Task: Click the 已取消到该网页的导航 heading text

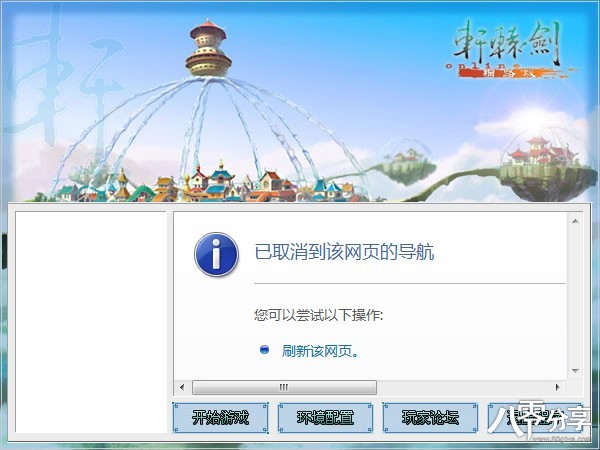Action: 344,252
